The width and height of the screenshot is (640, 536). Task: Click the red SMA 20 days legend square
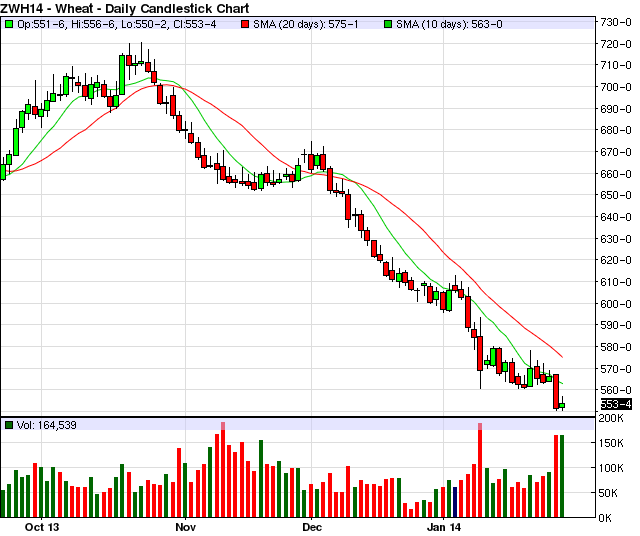(245, 24)
